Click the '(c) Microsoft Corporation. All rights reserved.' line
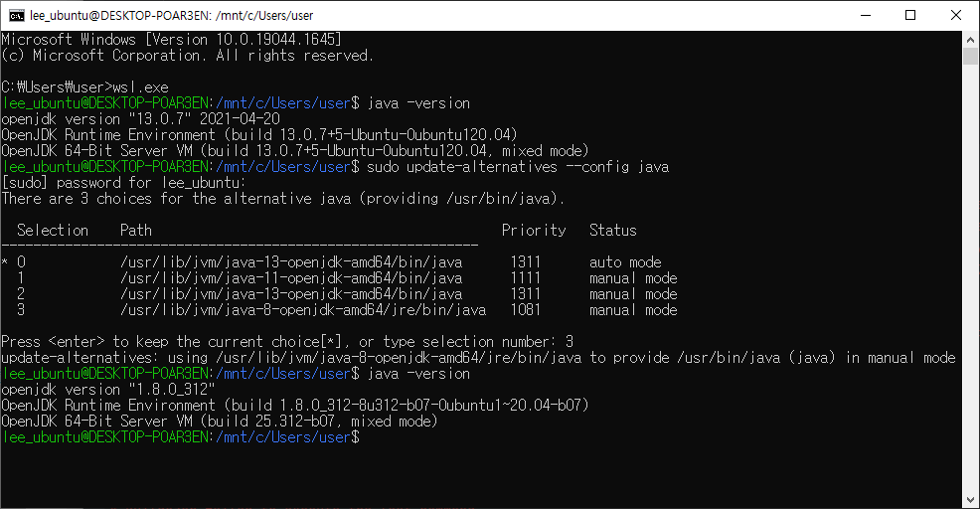 (188, 56)
